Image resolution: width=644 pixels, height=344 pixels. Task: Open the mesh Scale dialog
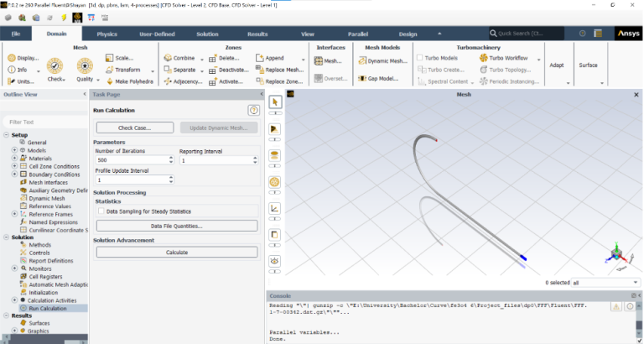point(119,58)
